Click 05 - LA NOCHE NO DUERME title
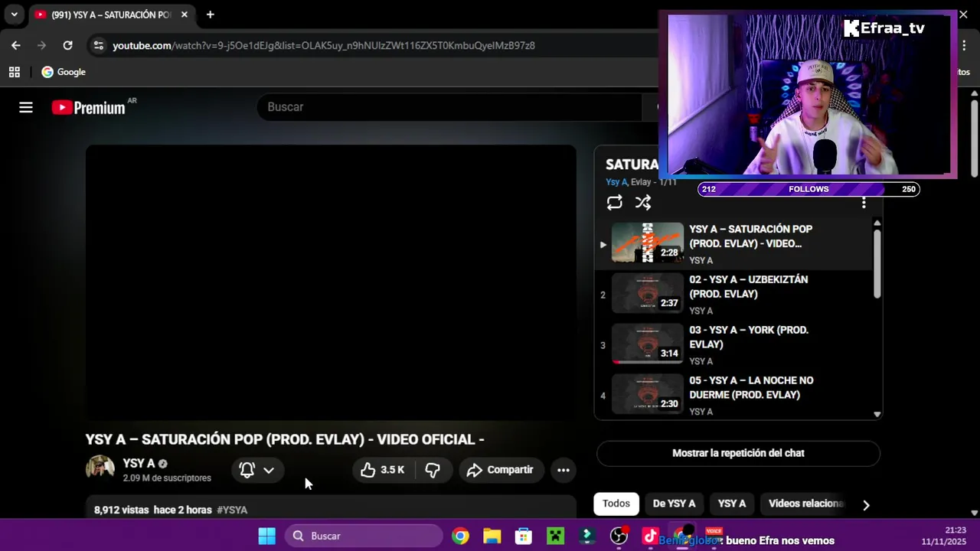This screenshot has height=551, width=980. (751, 388)
